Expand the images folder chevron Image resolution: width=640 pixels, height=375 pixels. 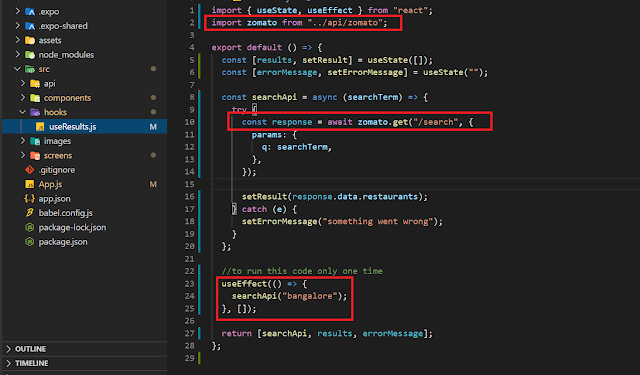[x=23, y=141]
